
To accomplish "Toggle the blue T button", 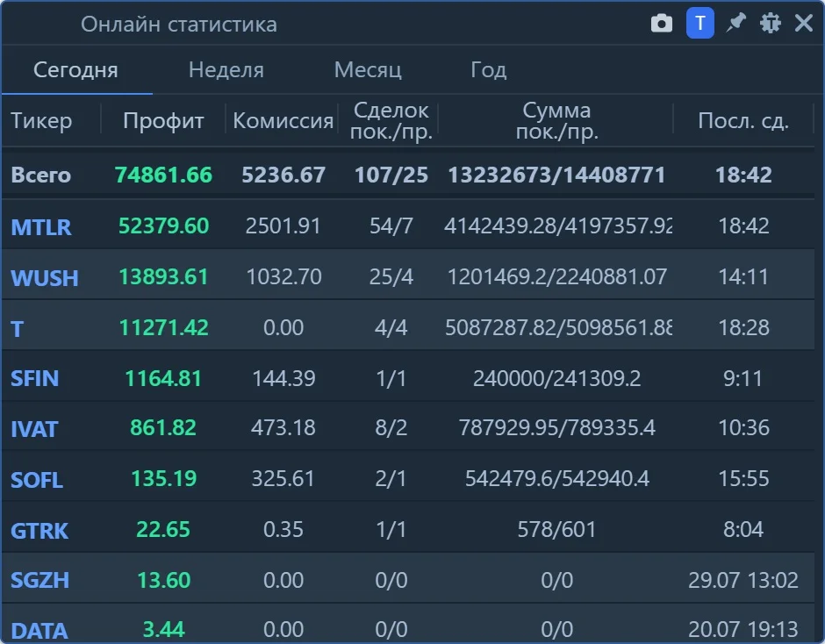I will pyautogui.click(x=699, y=23).
